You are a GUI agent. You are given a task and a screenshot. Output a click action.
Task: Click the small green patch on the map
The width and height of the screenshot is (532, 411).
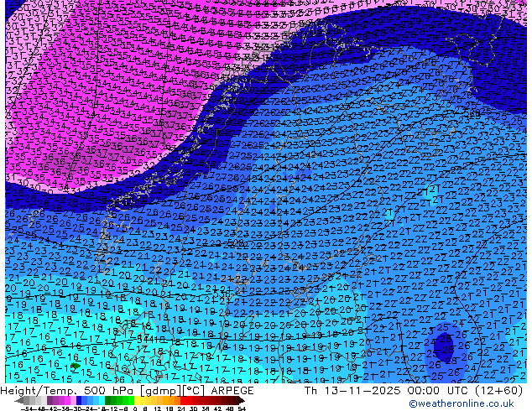(x=76, y=366)
